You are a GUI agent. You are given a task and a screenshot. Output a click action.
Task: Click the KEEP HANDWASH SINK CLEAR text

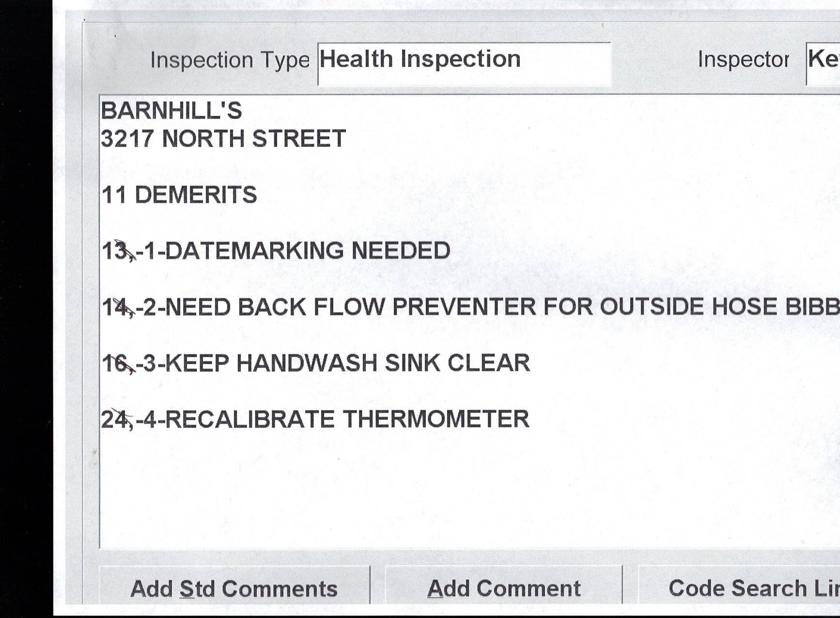[x=348, y=363]
